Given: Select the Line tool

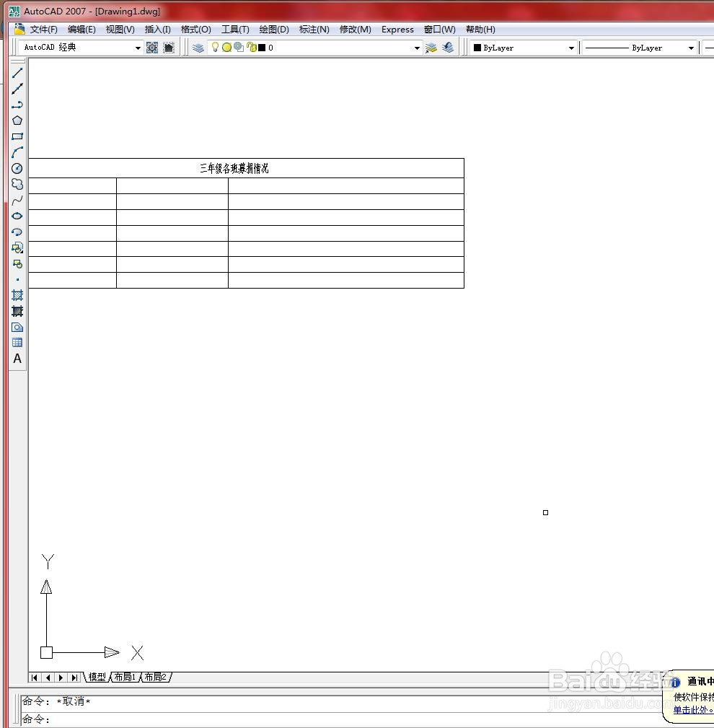Looking at the screenshot, I should (17, 73).
